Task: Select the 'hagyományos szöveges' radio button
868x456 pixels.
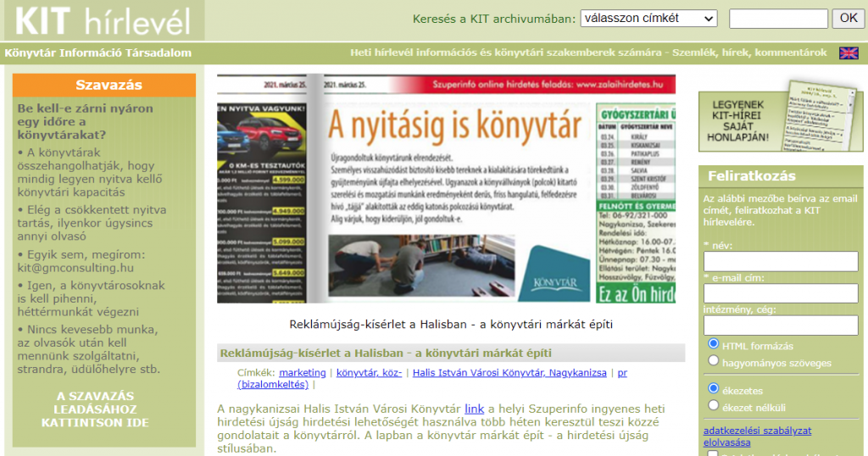Action: (714, 361)
